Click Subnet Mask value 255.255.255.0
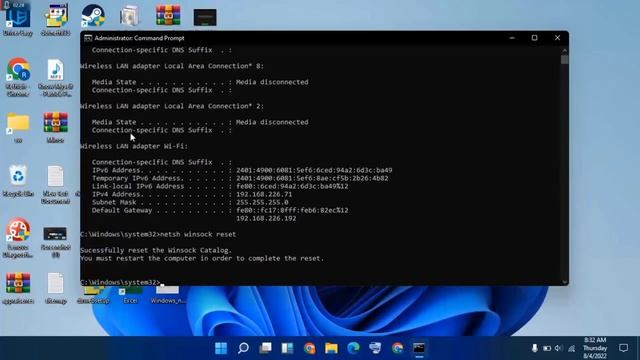Screen dimensions: 640x360 (262, 202)
